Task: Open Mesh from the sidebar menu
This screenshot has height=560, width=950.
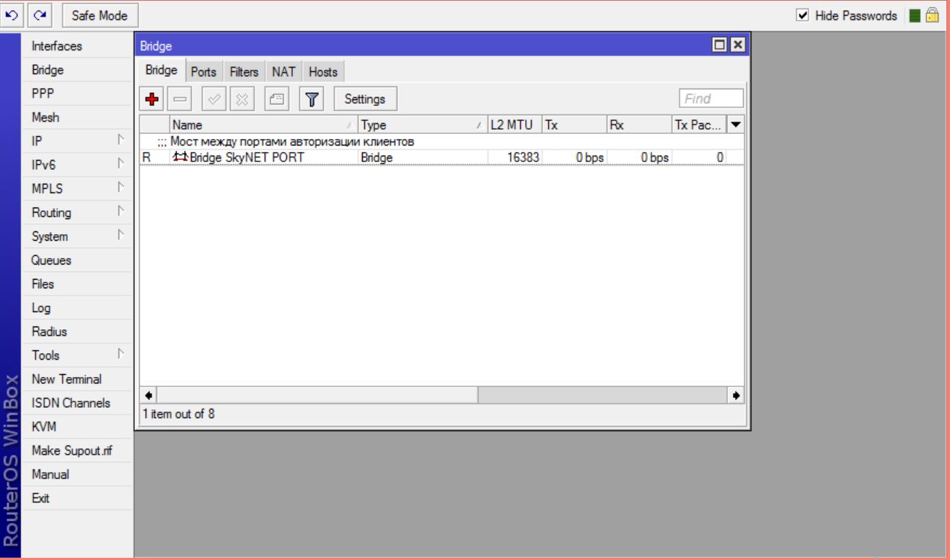Action: click(77, 117)
